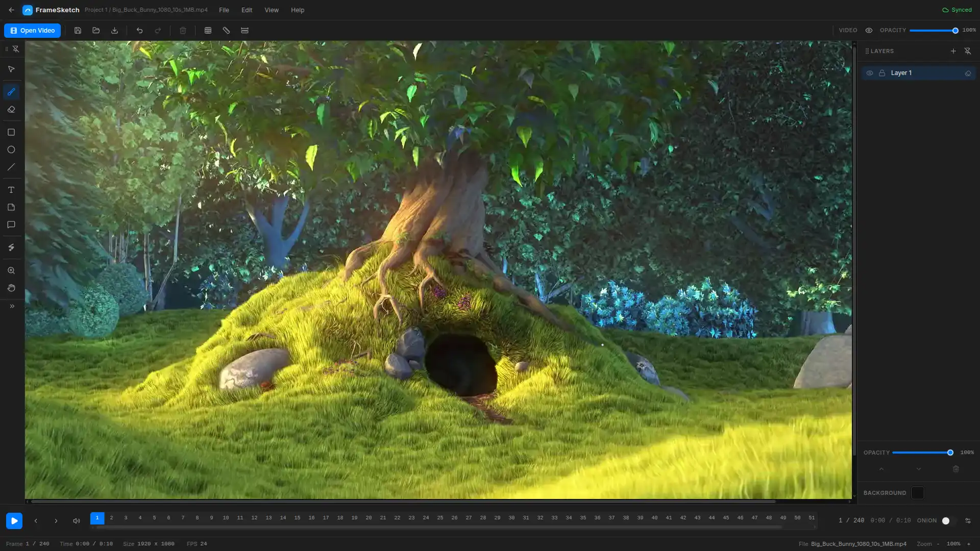Open the Edit menu
The width and height of the screenshot is (980, 551).
(247, 10)
